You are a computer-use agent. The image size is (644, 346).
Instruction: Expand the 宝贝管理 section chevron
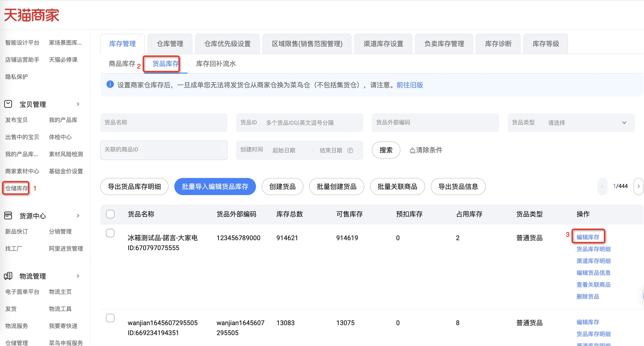tap(78, 104)
